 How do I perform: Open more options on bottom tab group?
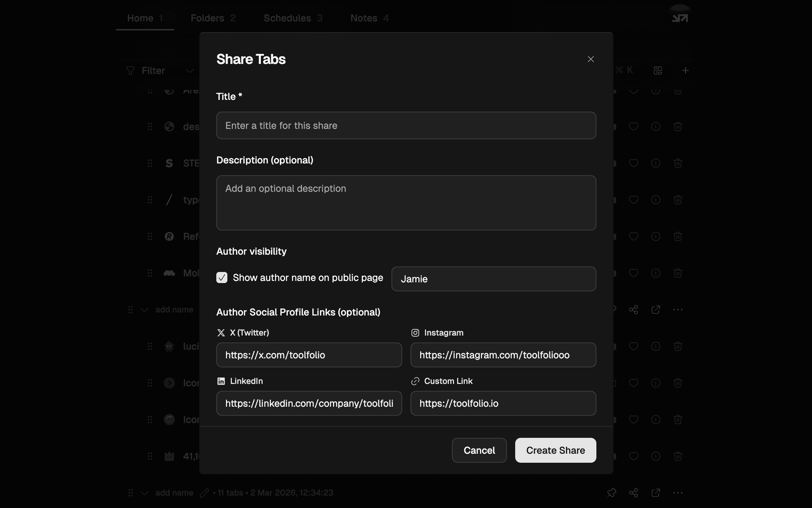678,493
